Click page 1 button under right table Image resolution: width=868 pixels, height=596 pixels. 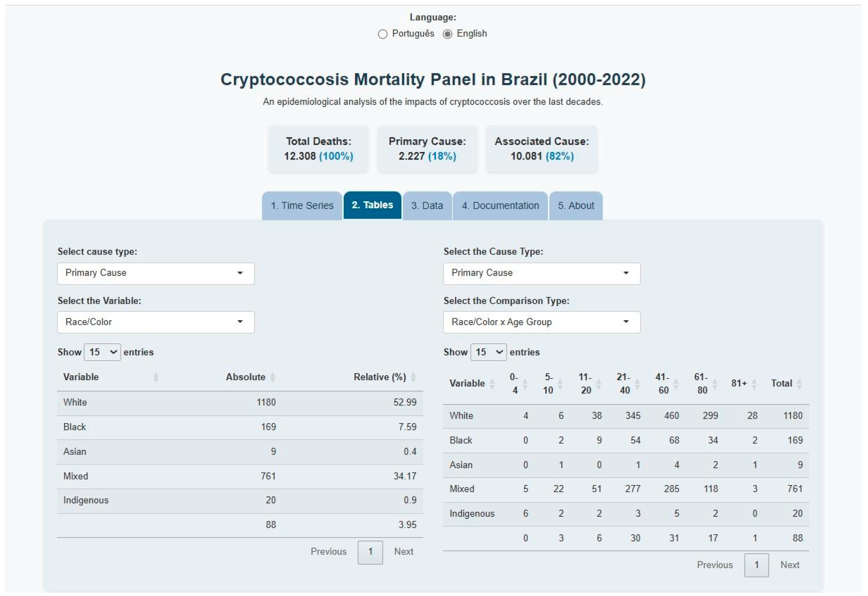[x=756, y=565]
